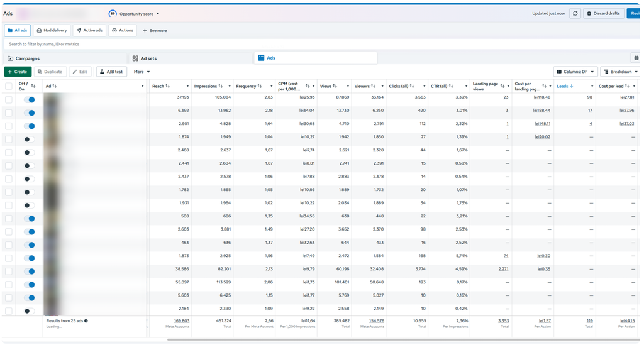Sort by Cost per lead column

pos(627,86)
